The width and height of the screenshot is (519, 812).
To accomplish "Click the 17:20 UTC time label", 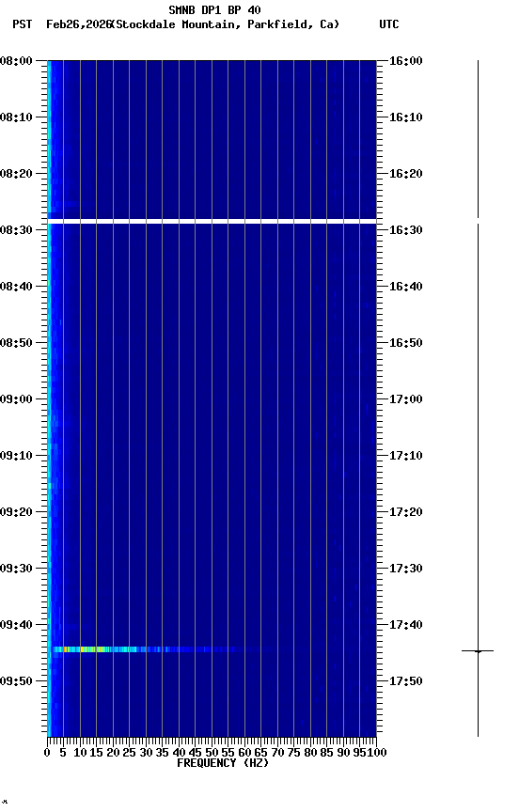I will (x=406, y=513).
